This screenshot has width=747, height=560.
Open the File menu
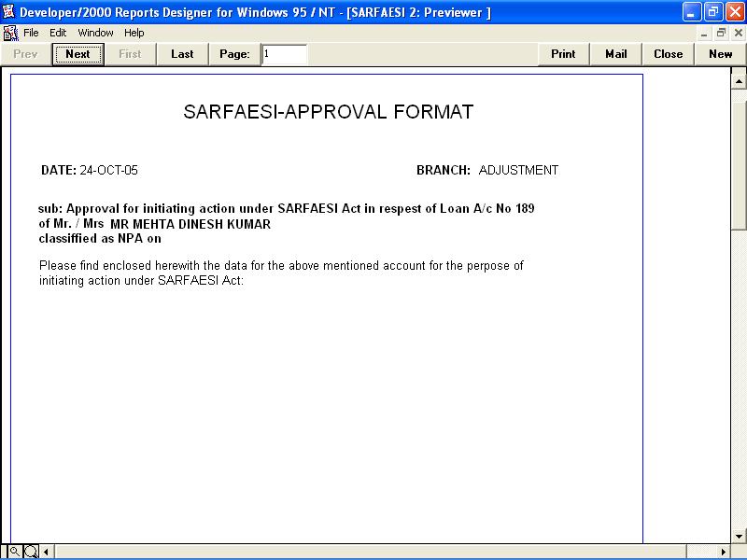pyautogui.click(x=32, y=33)
